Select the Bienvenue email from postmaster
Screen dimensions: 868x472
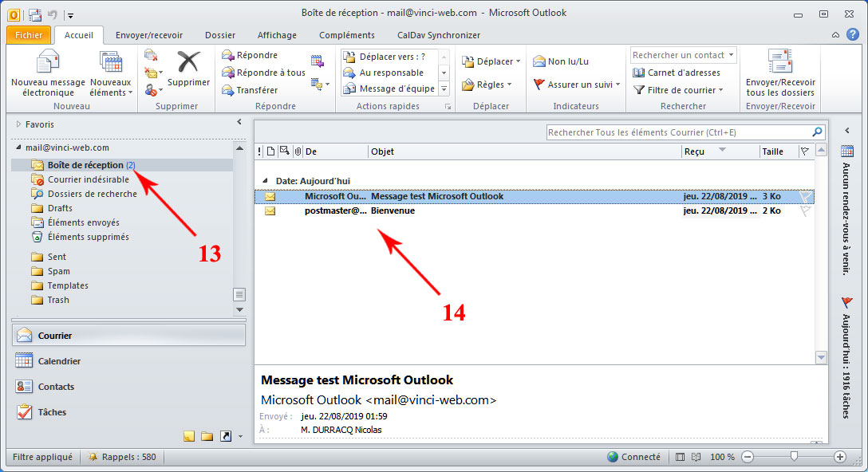pos(535,210)
